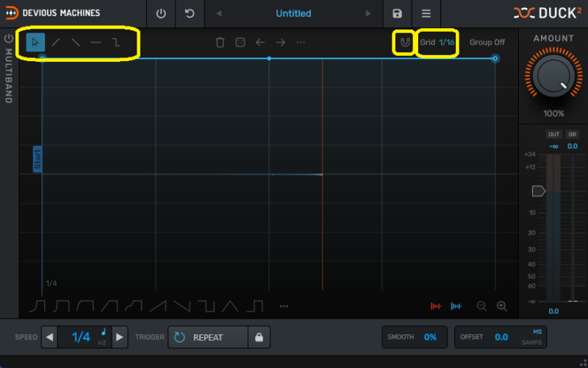Image resolution: width=588 pixels, height=368 pixels.
Task: Open the Trigger REPEAT mode dropdown
Action: tap(208, 337)
